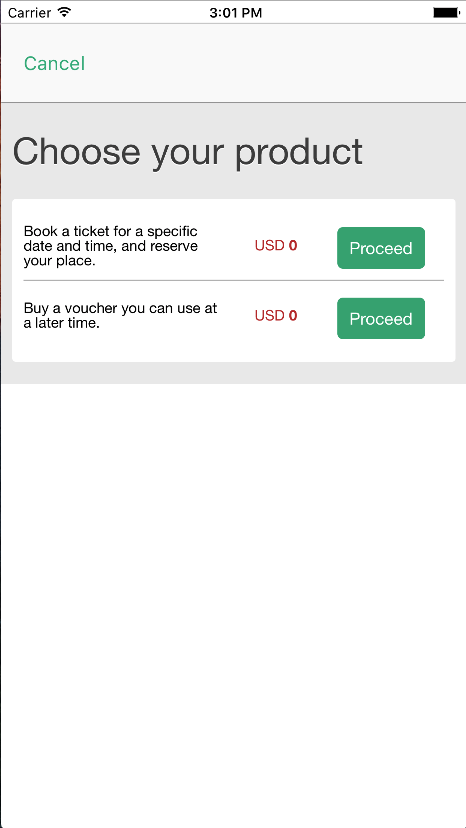Tap the Cancel link in navigation bar
466x828 pixels.
coord(54,63)
